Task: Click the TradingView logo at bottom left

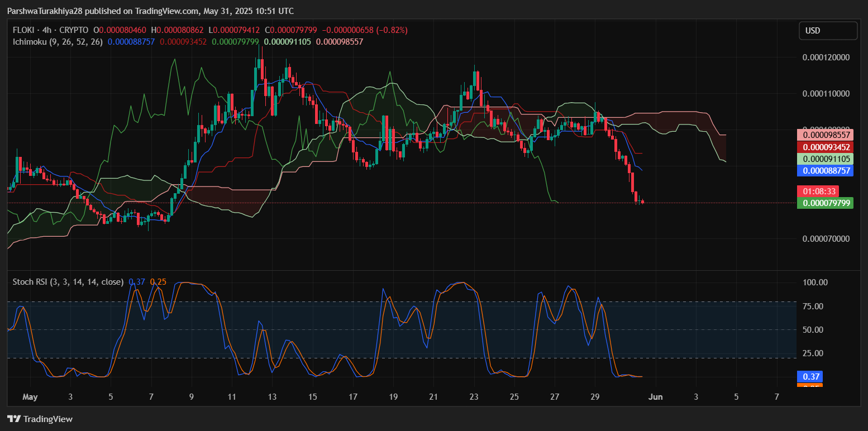Action: tap(40, 419)
